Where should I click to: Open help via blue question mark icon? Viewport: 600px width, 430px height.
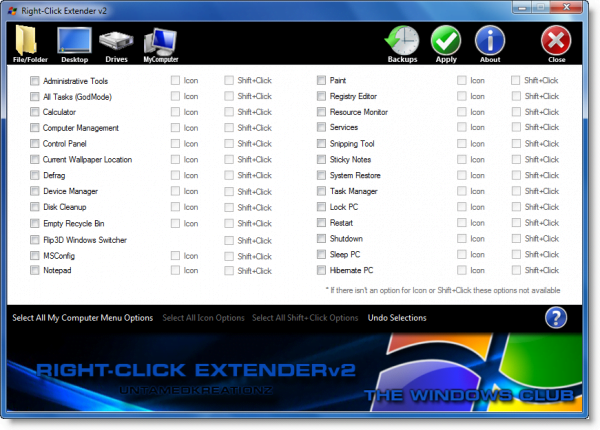pyautogui.click(x=556, y=318)
